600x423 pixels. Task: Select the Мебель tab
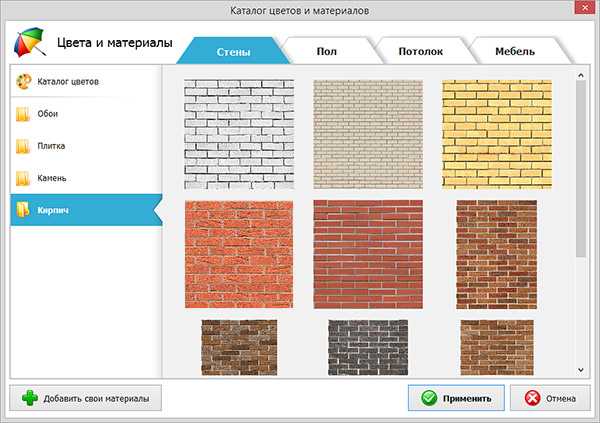(x=514, y=51)
